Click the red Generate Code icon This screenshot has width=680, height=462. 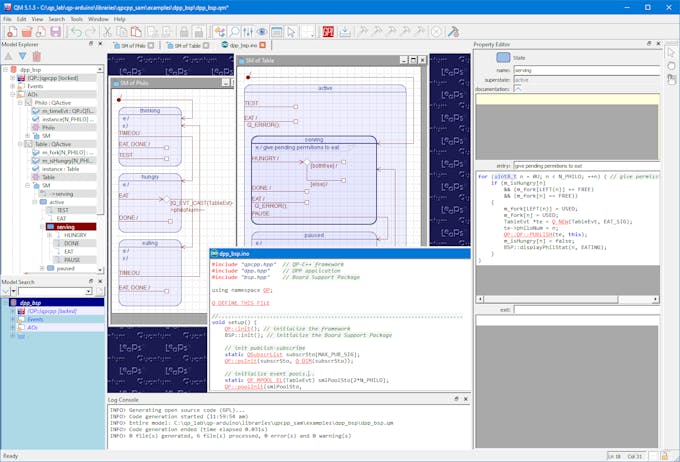tap(327, 32)
